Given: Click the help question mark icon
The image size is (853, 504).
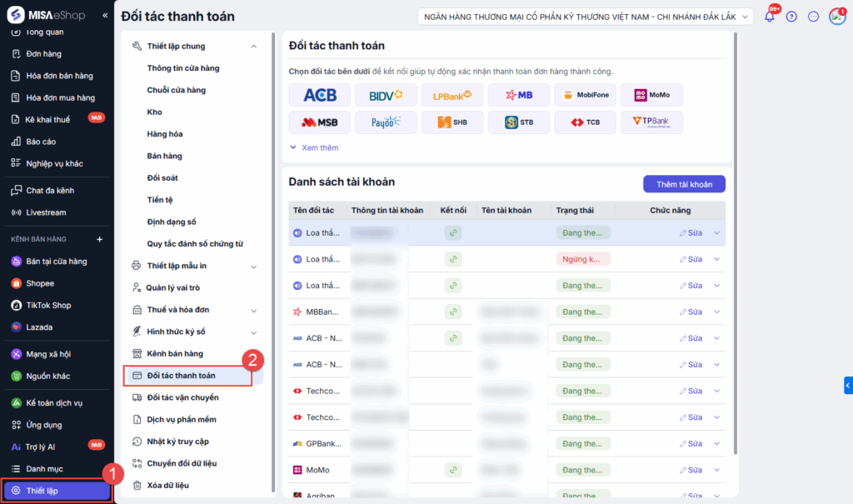Looking at the screenshot, I should click(791, 16).
